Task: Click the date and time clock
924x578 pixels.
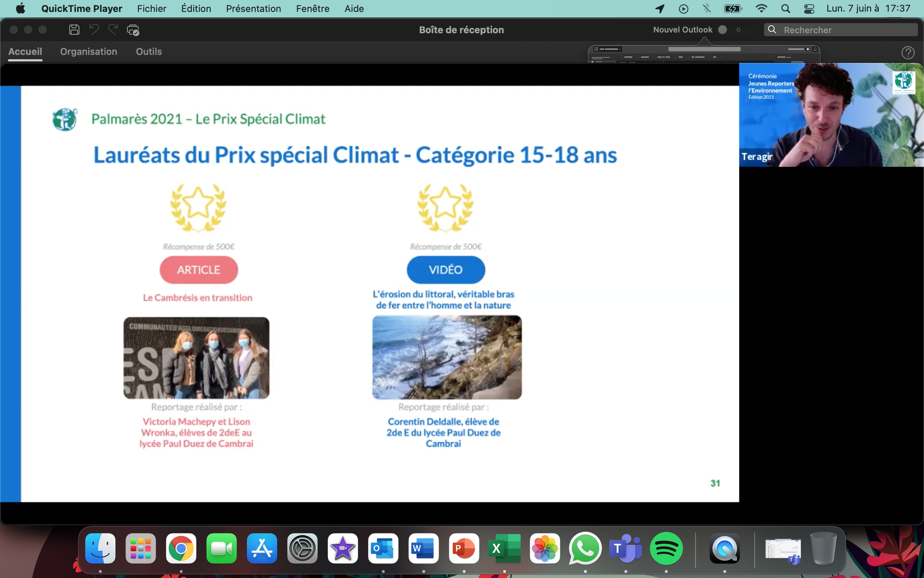Action: point(868,8)
